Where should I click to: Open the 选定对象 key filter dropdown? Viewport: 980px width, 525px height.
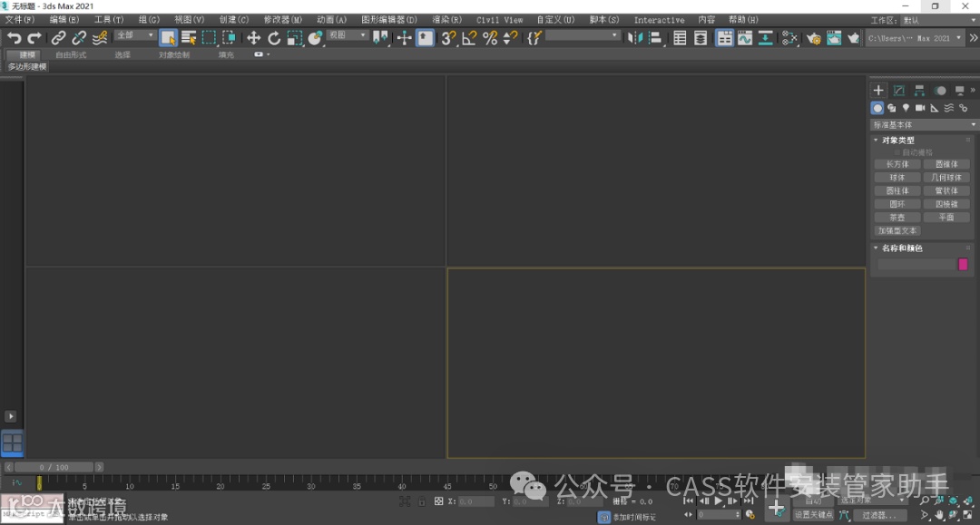pyautogui.click(x=873, y=501)
